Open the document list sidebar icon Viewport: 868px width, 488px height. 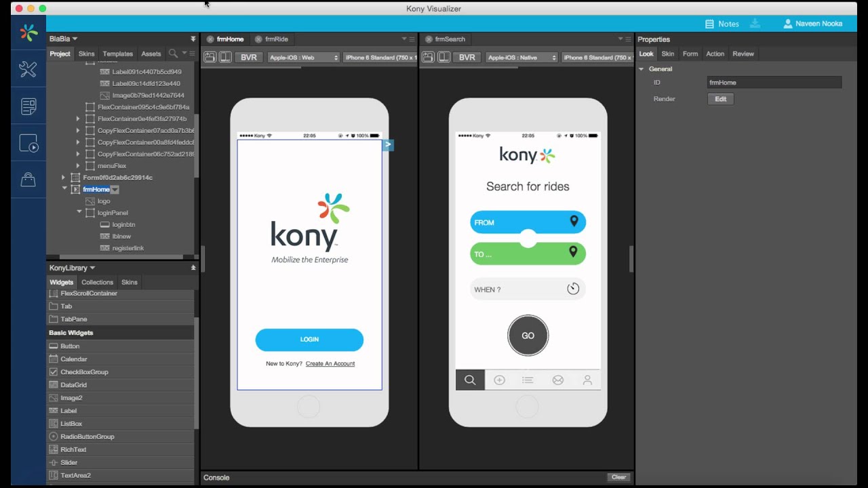pyautogui.click(x=28, y=106)
